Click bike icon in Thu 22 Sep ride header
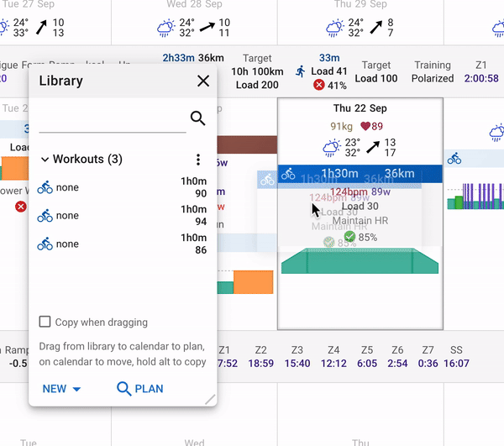The image size is (504, 446). 288,174
